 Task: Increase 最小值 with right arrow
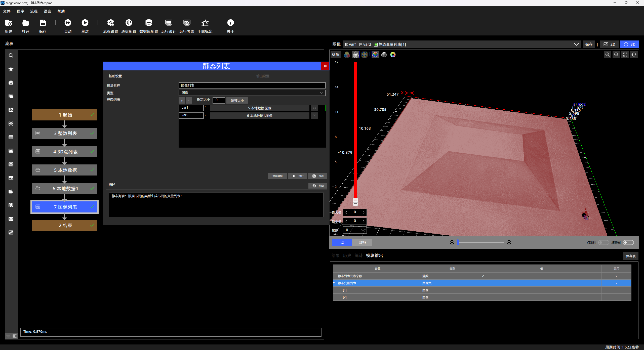click(363, 221)
